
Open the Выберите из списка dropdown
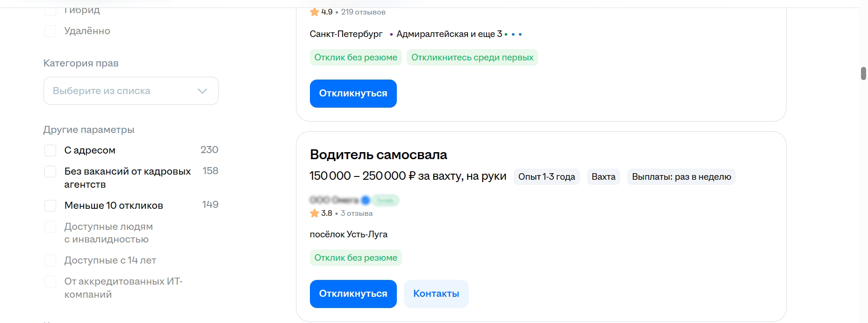pos(131,91)
